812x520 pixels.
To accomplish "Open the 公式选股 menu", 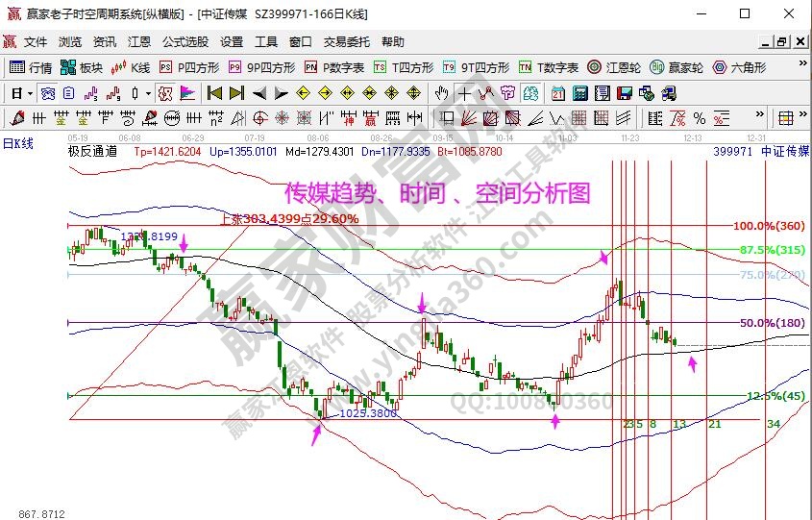I will click(185, 42).
